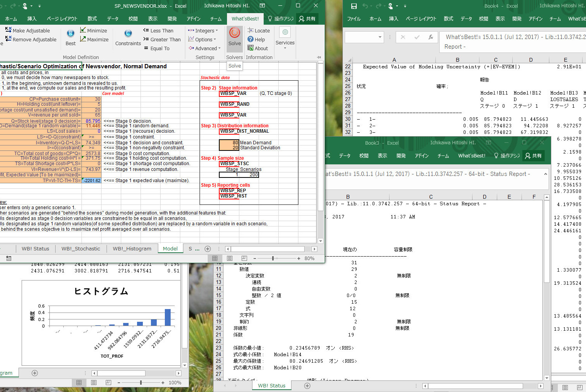Switch SP_NEWSVENDOR to Page Break Preview
Image resolution: width=586 pixels, height=392 pixels.
(244, 259)
